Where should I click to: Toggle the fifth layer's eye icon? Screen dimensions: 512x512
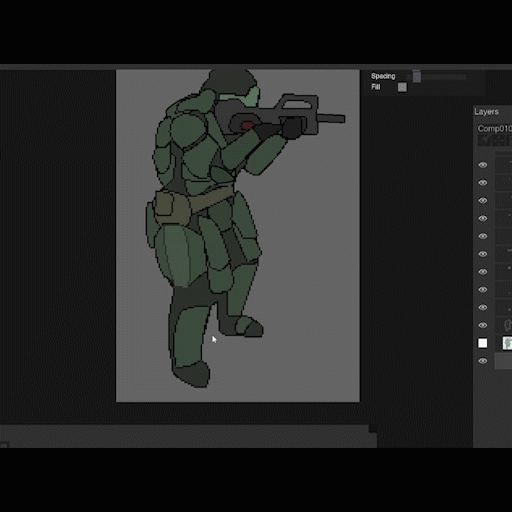tap(483, 236)
